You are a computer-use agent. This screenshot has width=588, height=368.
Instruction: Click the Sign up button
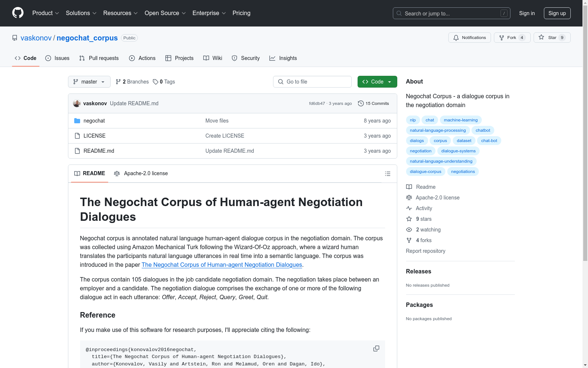(x=557, y=13)
